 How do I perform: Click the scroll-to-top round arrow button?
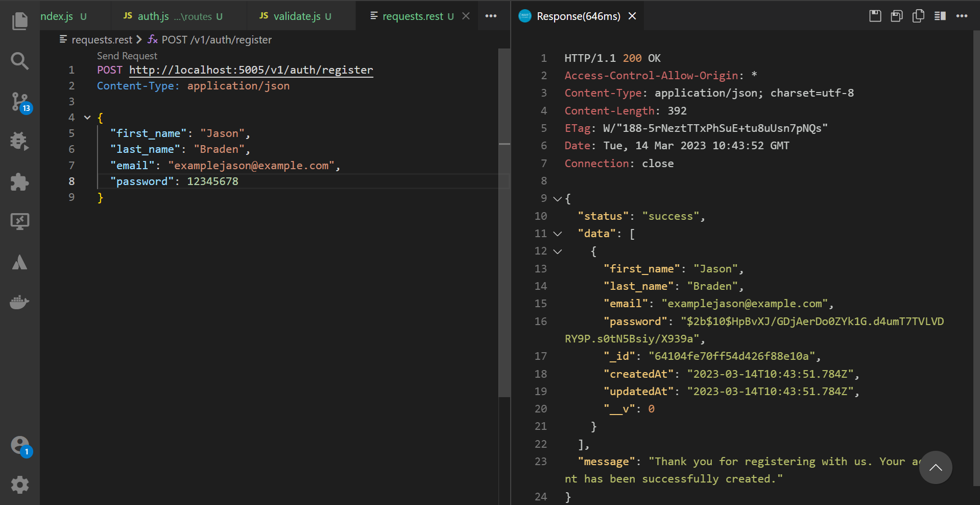[935, 467]
